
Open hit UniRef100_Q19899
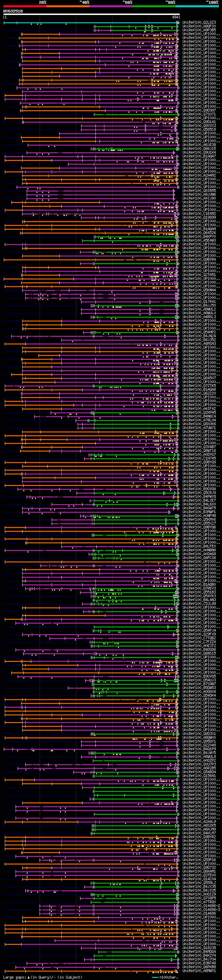[x=199, y=218]
